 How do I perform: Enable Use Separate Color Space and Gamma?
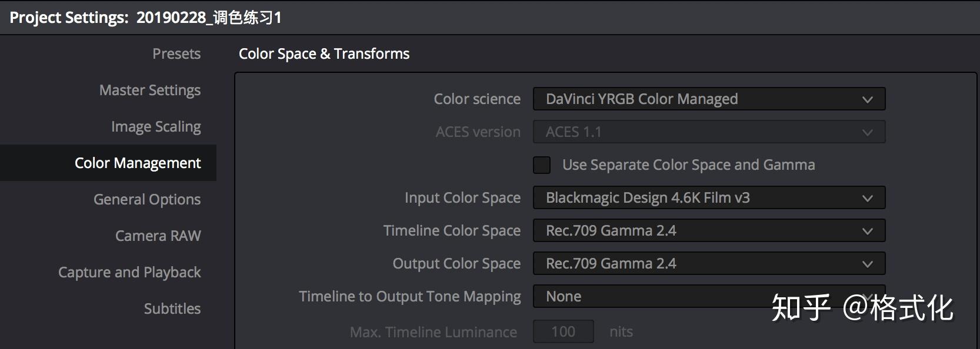(542, 165)
